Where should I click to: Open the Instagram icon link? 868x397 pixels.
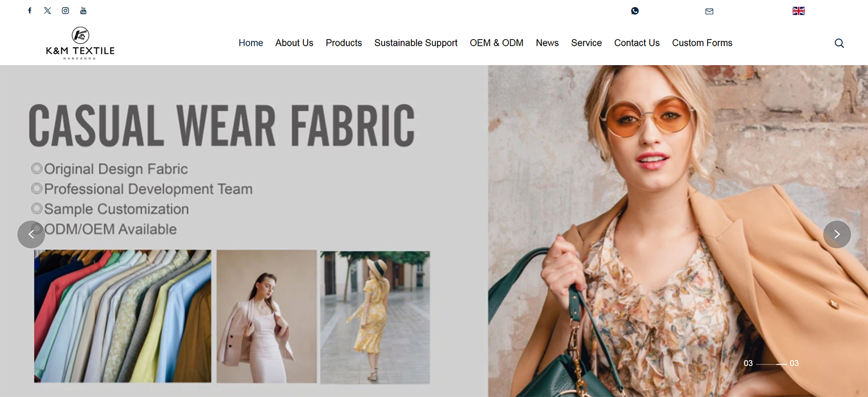(x=66, y=11)
